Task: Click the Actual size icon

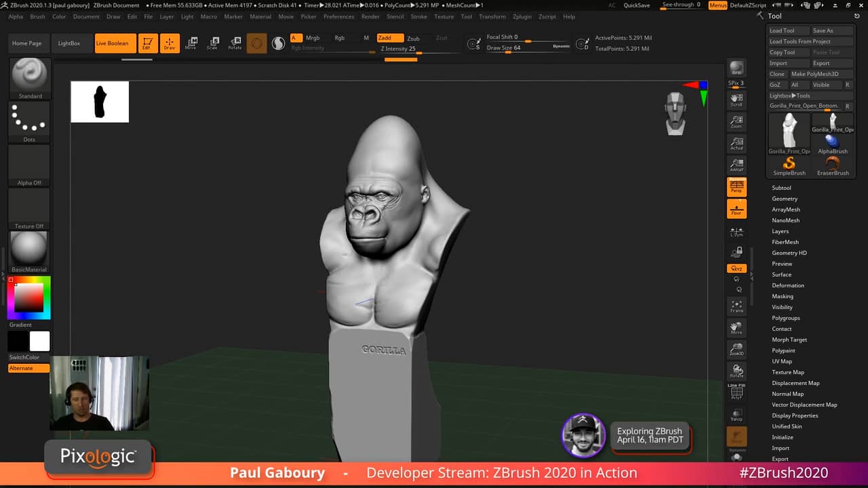Action: click(736, 144)
